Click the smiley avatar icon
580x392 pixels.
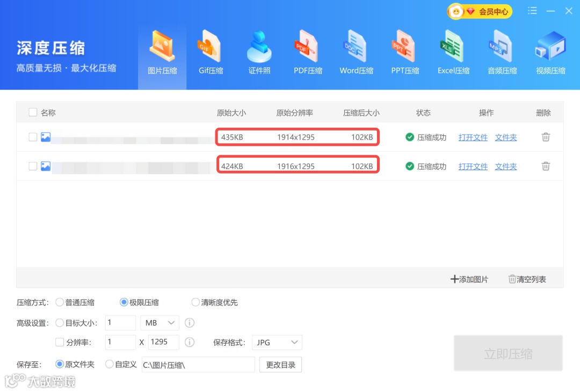[456, 12]
